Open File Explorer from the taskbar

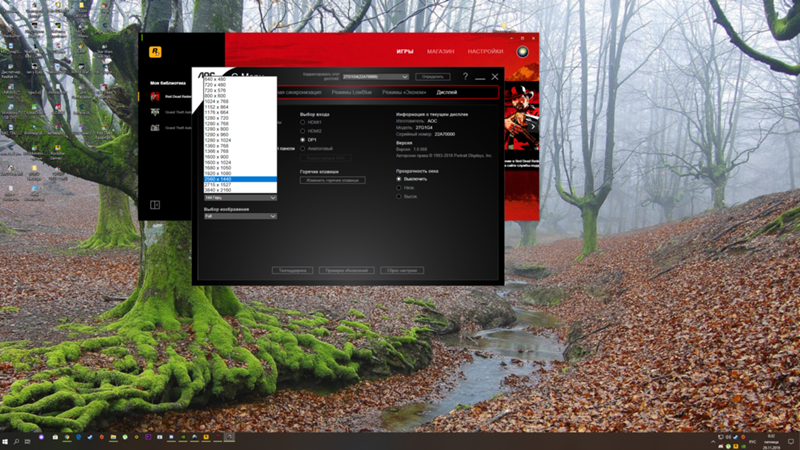(x=113, y=437)
